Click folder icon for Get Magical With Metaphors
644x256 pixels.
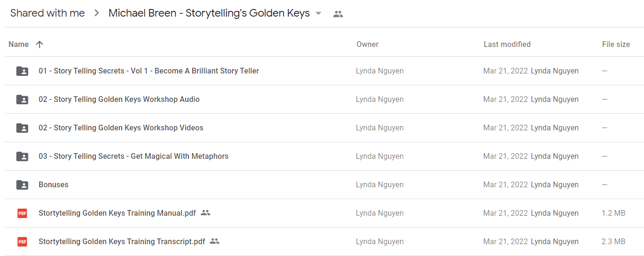coord(22,156)
